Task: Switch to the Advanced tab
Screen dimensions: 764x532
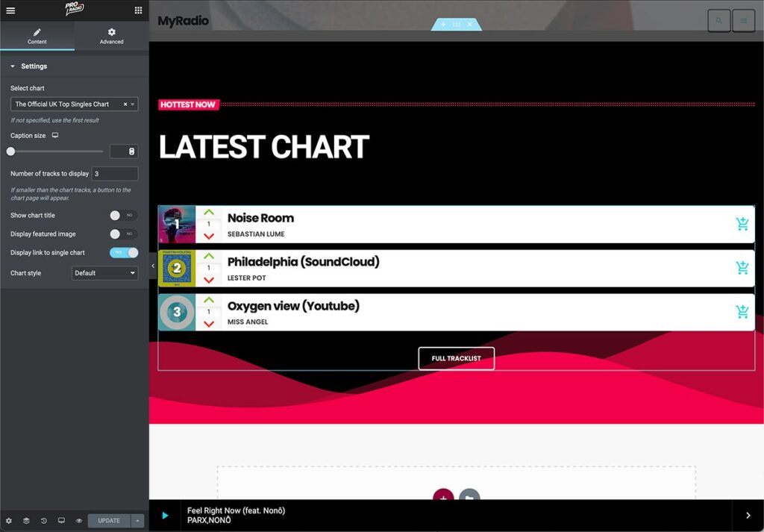Action: [x=111, y=36]
